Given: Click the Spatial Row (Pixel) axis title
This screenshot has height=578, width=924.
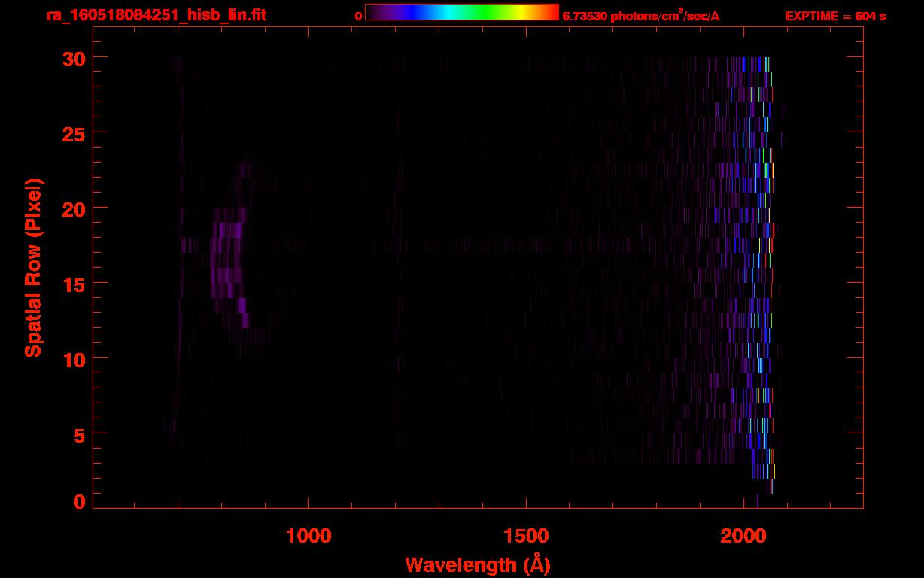Looking at the screenshot, I should coord(33,267).
